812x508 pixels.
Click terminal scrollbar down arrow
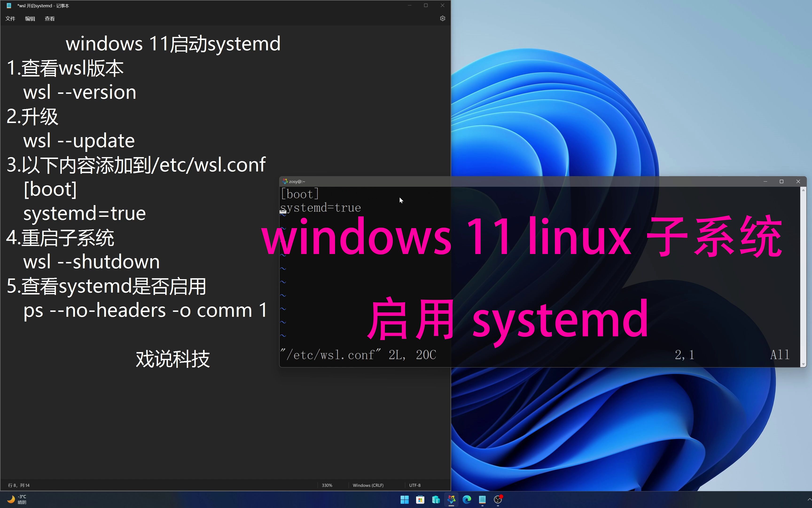803,364
